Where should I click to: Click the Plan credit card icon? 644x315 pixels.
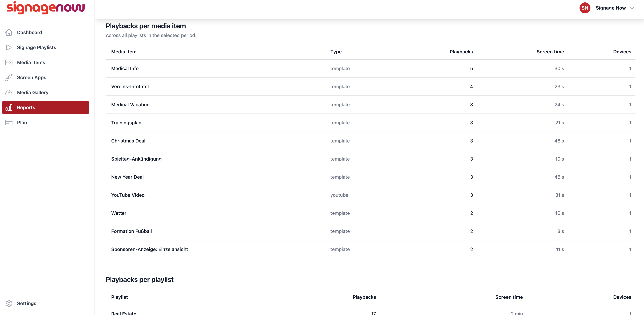(9, 123)
